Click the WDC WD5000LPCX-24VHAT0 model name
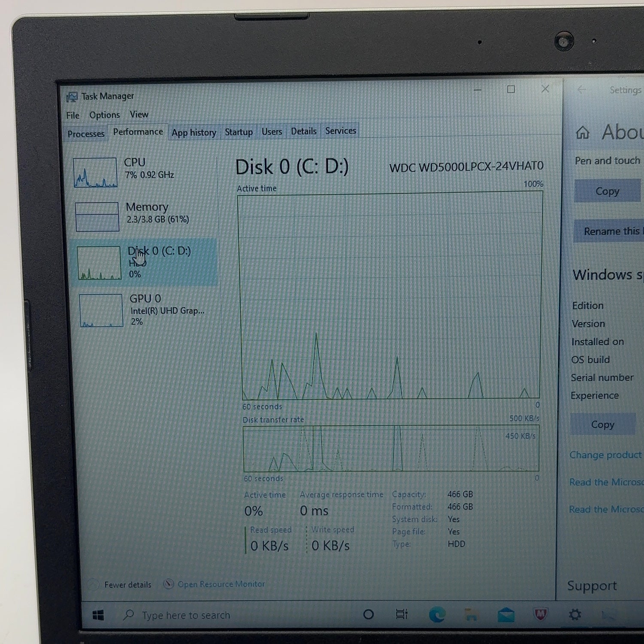The height and width of the screenshot is (644, 644). click(x=466, y=167)
